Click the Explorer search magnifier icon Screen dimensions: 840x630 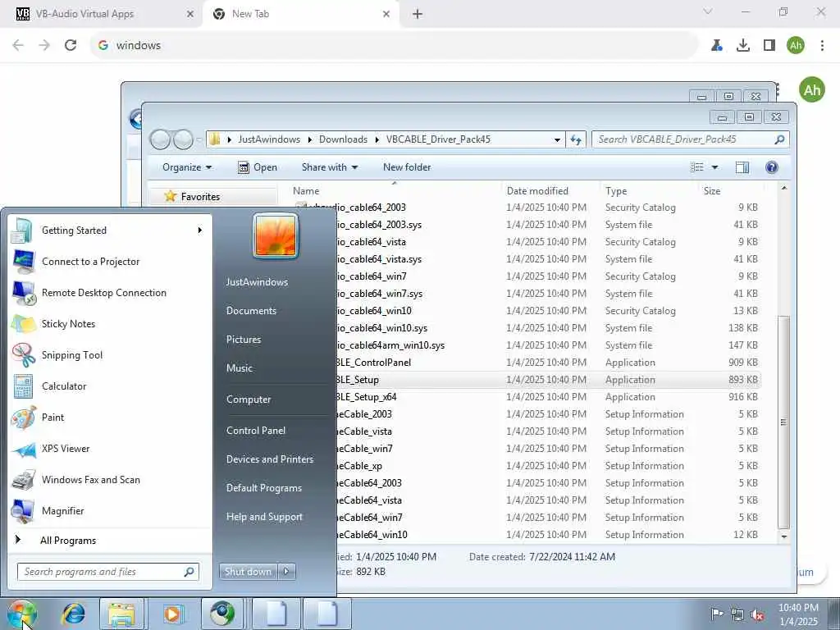click(x=779, y=139)
